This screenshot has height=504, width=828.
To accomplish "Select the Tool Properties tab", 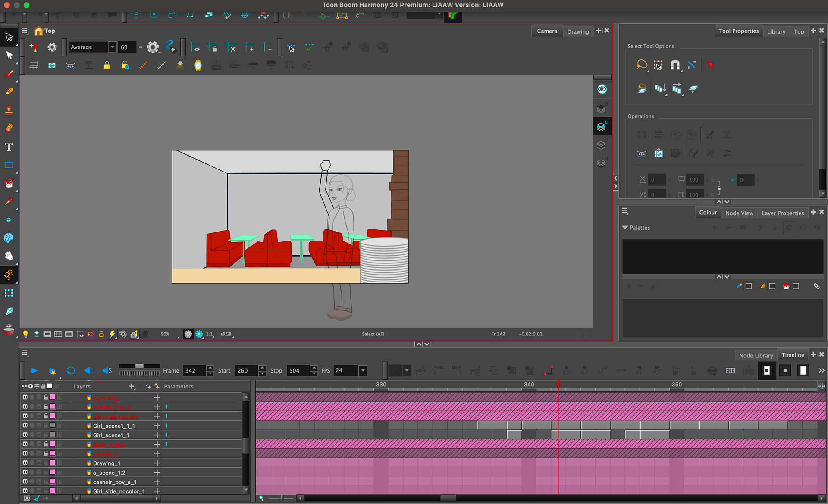I will (738, 31).
